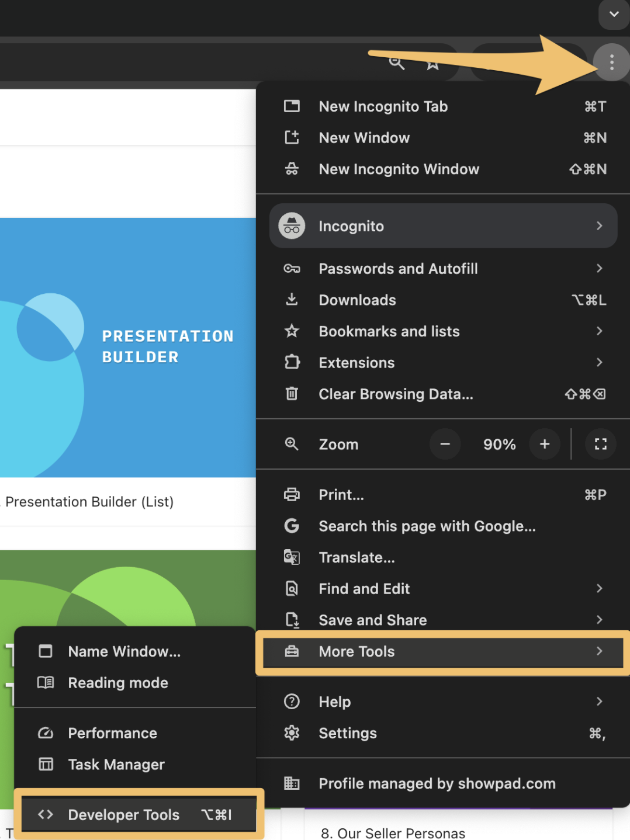Click the Name Window icon
The height and width of the screenshot is (840, 630).
[x=46, y=651]
